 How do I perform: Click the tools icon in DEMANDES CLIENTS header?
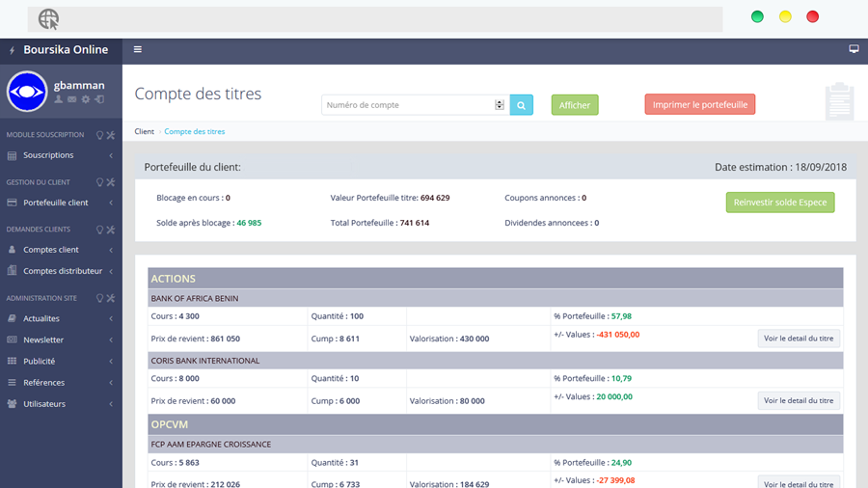111,230
